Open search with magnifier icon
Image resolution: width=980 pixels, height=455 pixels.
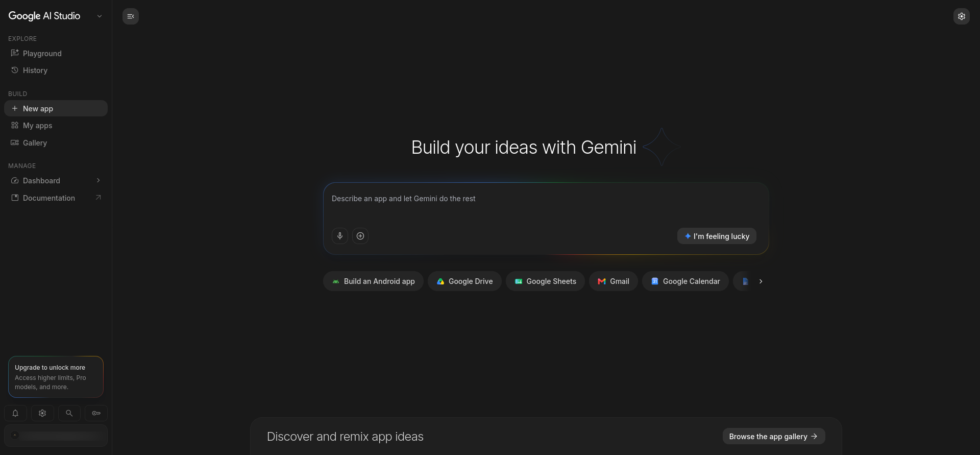(x=69, y=413)
